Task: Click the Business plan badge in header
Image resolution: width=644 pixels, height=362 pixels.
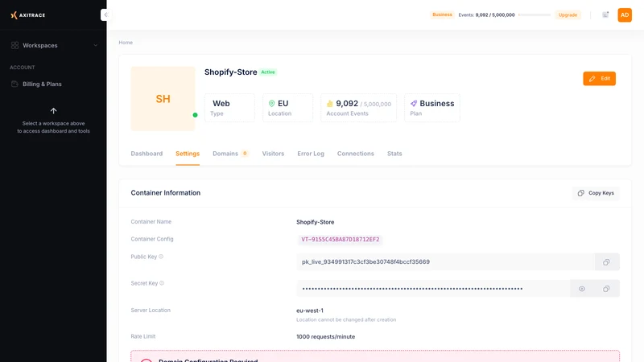Action: tap(442, 14)
